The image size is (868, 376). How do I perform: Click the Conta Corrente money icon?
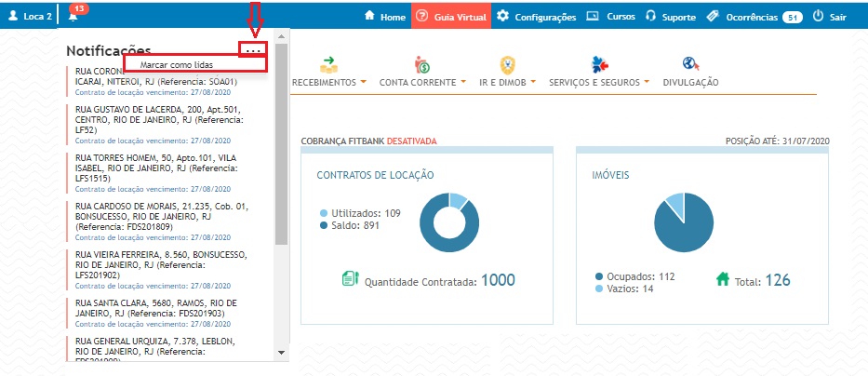(421, 64)
